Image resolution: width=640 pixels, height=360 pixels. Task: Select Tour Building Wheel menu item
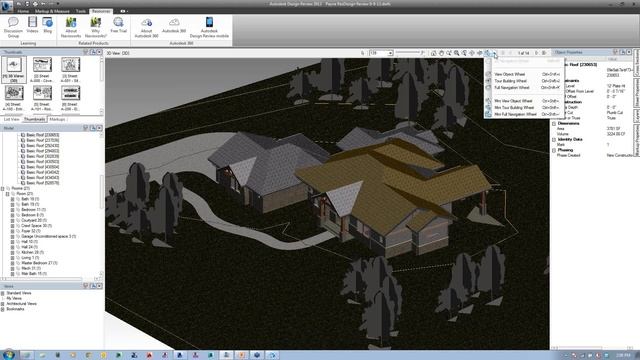tap(524, 81)
